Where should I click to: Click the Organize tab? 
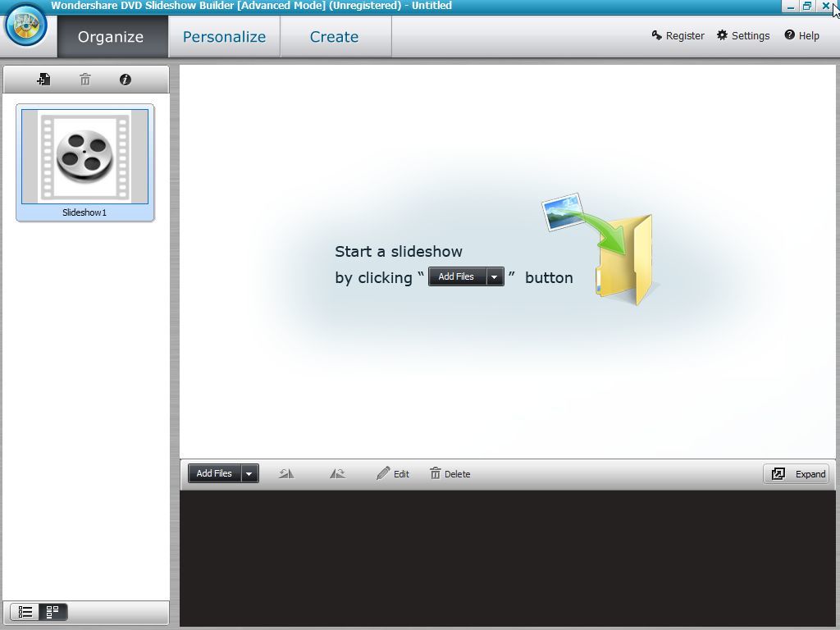(112, 36)
